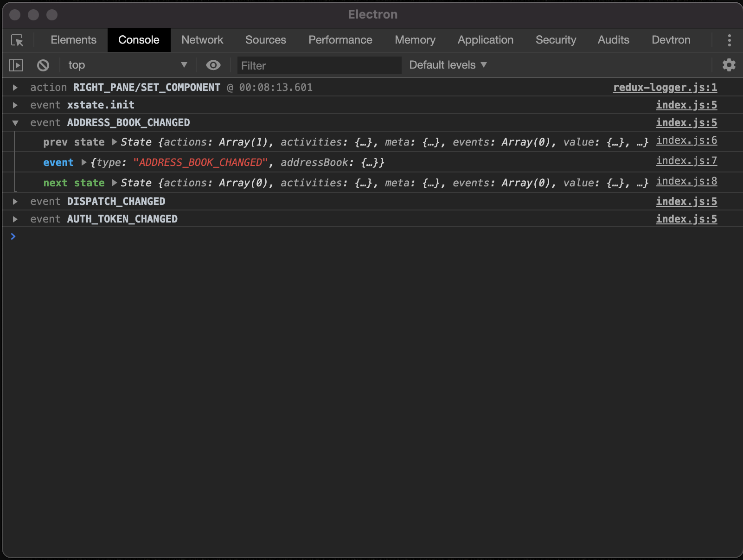Click the DISPATCH_CHANGED event name text
This screenshot has height=560, width=743.
click(116, 201)
